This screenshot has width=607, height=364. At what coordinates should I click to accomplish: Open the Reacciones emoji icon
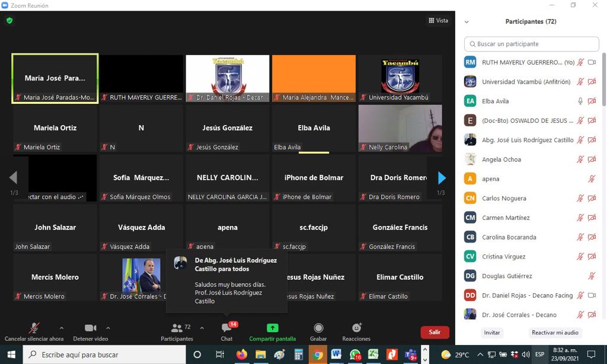(x=356, y=328)
